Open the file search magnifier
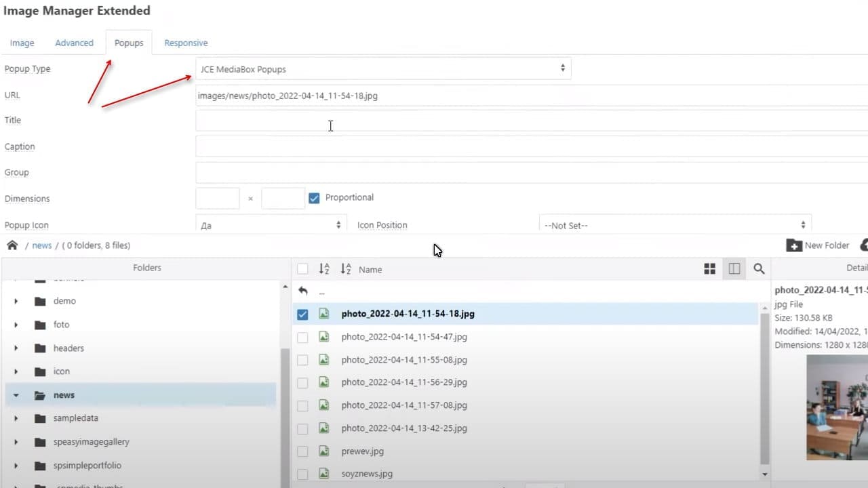 [759, 269]
